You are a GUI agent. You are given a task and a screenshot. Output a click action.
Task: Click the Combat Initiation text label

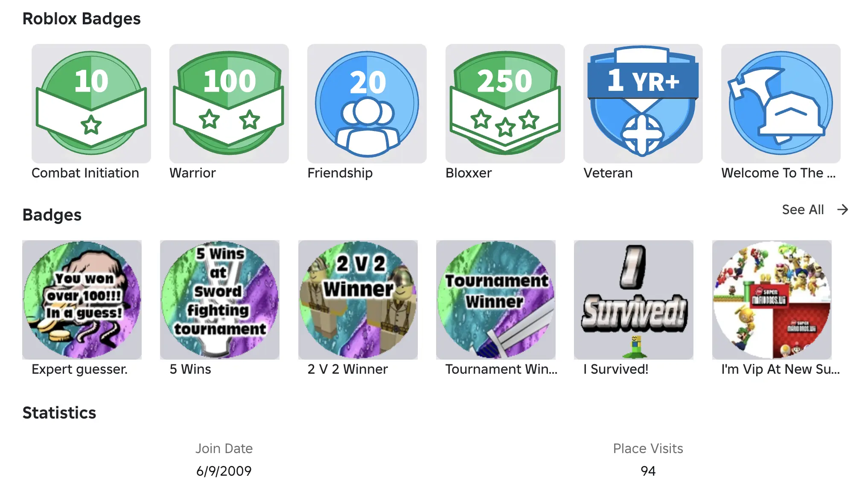[x=85, y=173]
